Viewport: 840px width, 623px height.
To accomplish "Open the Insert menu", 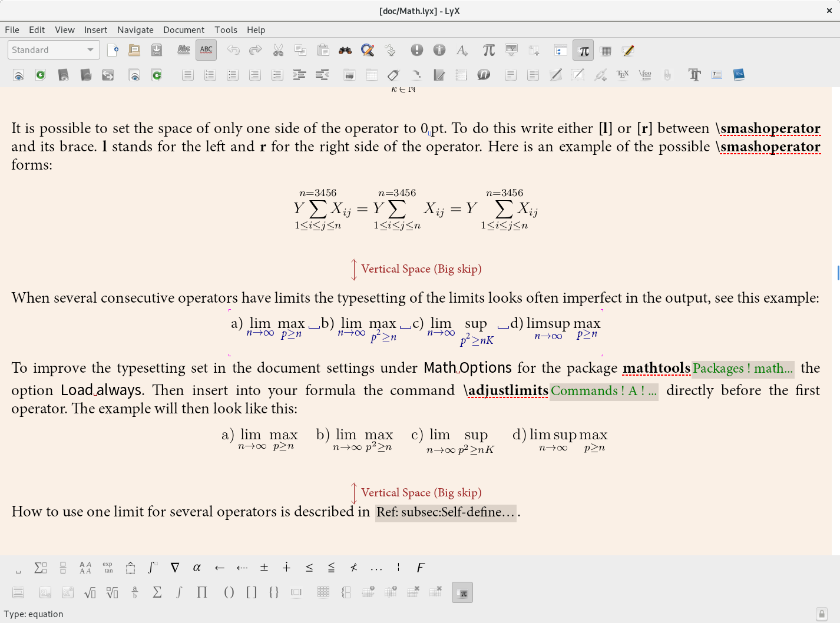I will point(95,30).
